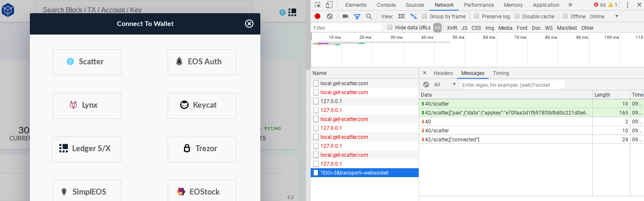Filter requests by Media
This screenshot has width=644, height=201.
tap(505, 28)
